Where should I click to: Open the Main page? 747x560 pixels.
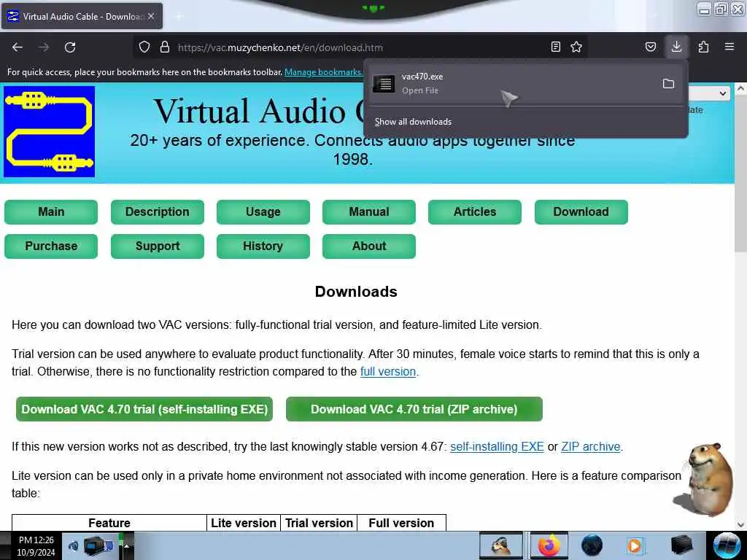51,212
